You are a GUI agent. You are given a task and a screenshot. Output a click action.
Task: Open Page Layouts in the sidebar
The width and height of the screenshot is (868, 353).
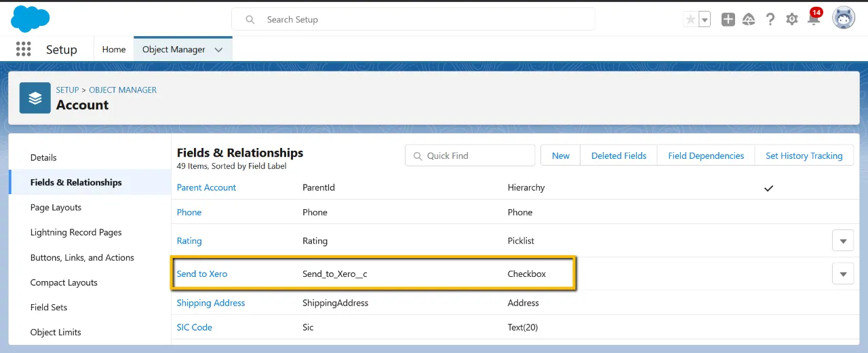(56, 208)
